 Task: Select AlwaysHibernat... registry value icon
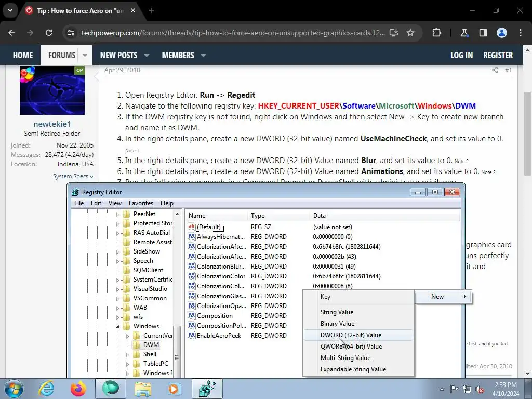[x=192, y=236]
